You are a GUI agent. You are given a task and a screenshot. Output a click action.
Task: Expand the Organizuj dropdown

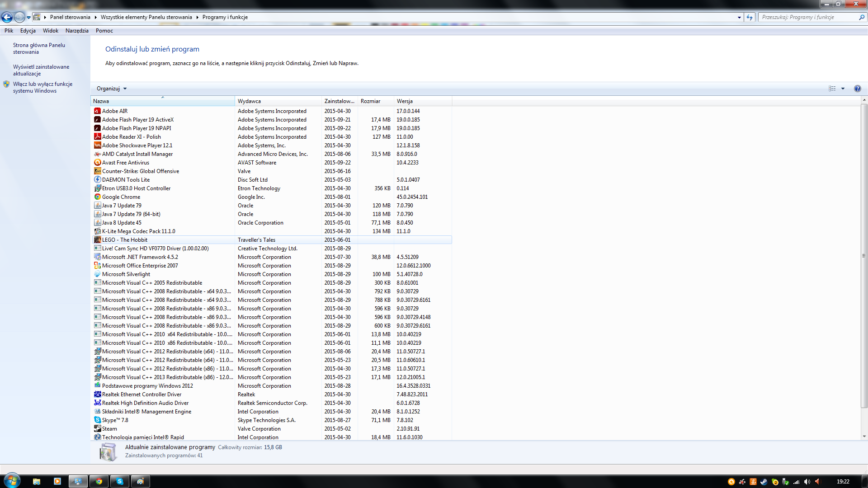(x=112, y=89)
